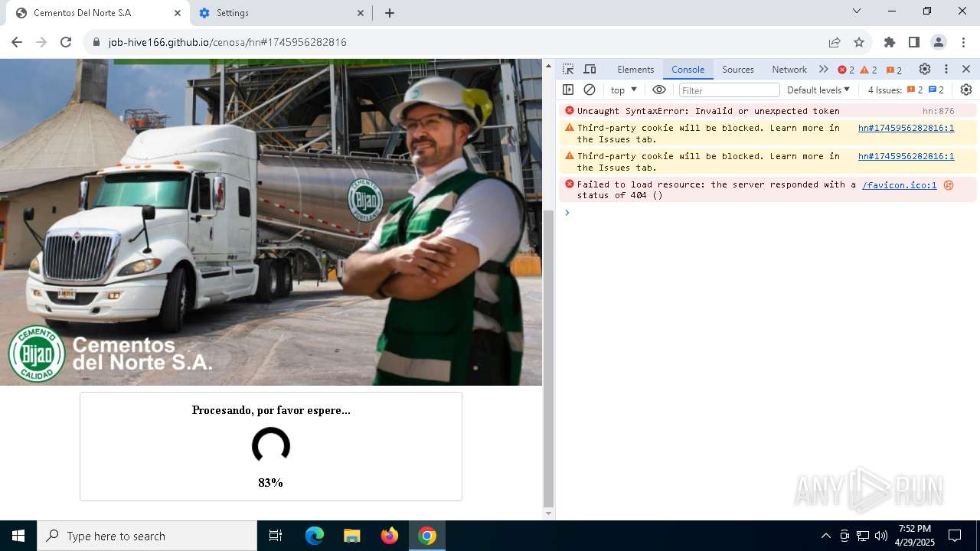Click 'Procesando, por favor espere...' text

271,410
